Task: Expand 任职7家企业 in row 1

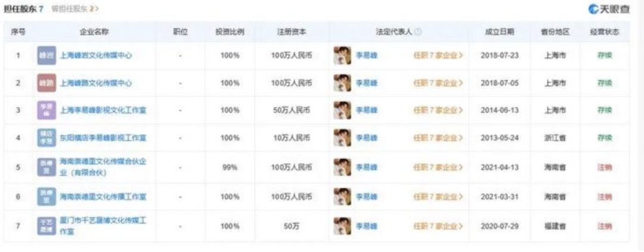Action: point(438,56)
